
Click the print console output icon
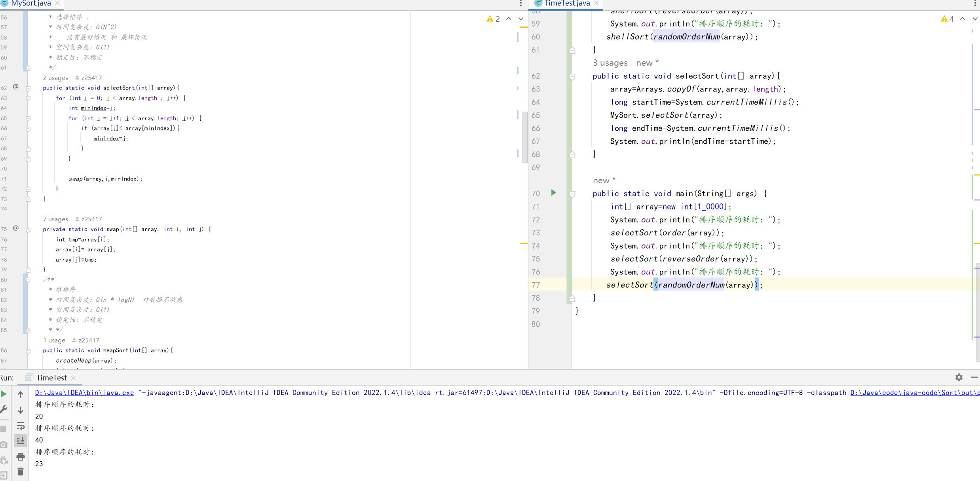[x=21, y=456]
